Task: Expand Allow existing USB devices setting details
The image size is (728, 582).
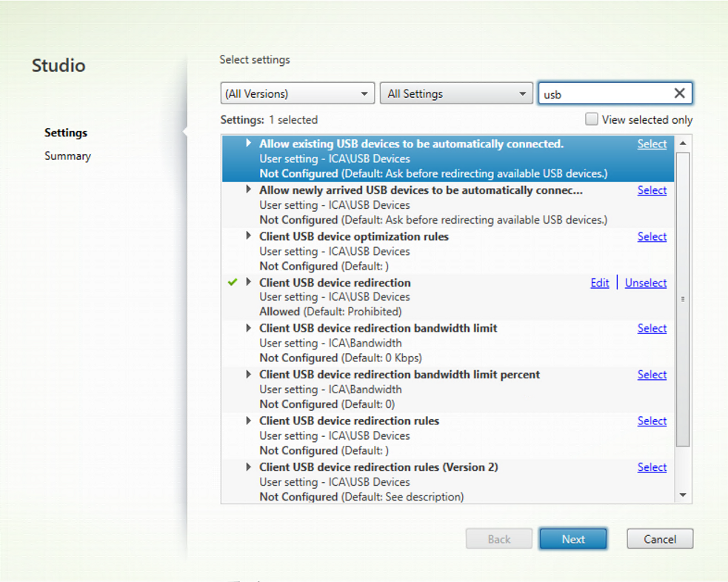Action: (249, 144)
